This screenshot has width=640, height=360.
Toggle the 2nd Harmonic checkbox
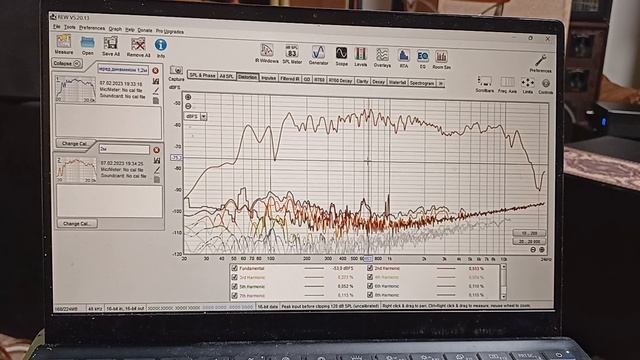tap(370, 268)
